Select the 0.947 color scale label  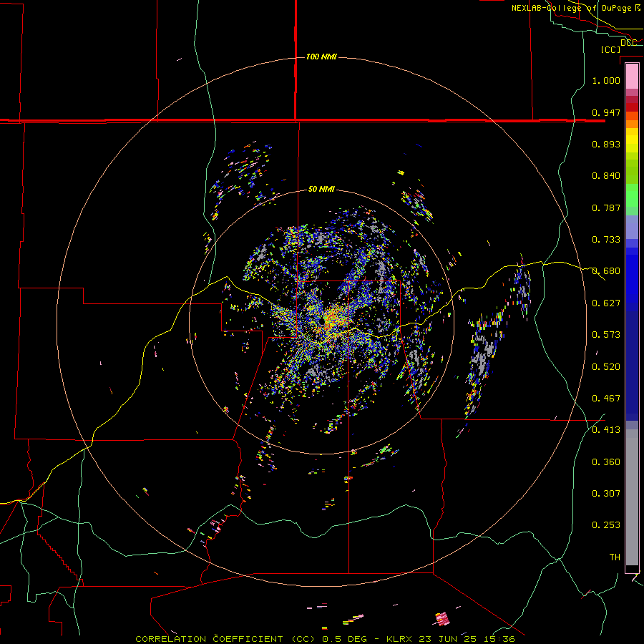[606, 112]
